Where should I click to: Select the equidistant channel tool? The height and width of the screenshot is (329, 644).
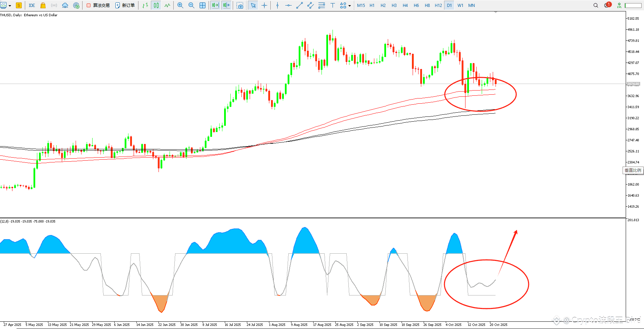pyautogui.click(x=310, y=5)
